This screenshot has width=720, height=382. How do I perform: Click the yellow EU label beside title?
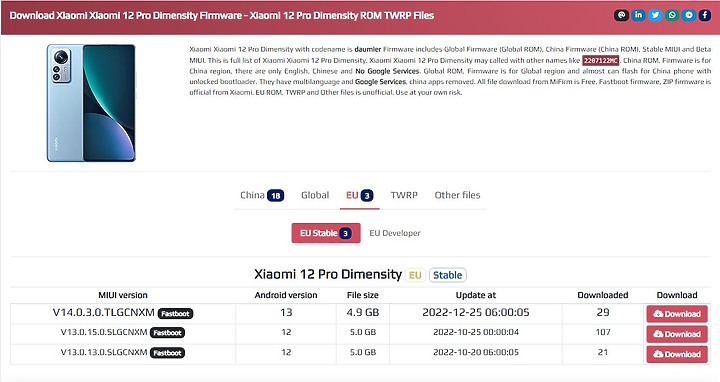click(415, 275)
